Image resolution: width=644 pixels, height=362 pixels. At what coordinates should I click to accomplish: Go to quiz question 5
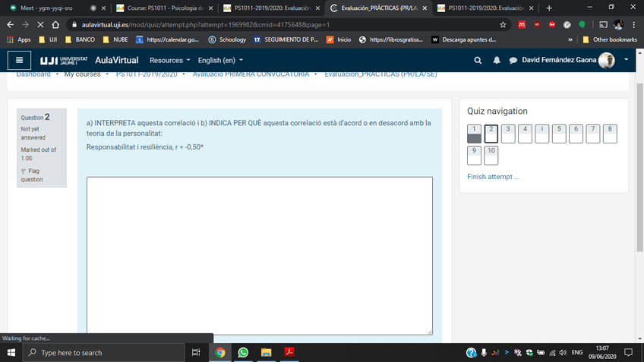[x=559, y=134]
